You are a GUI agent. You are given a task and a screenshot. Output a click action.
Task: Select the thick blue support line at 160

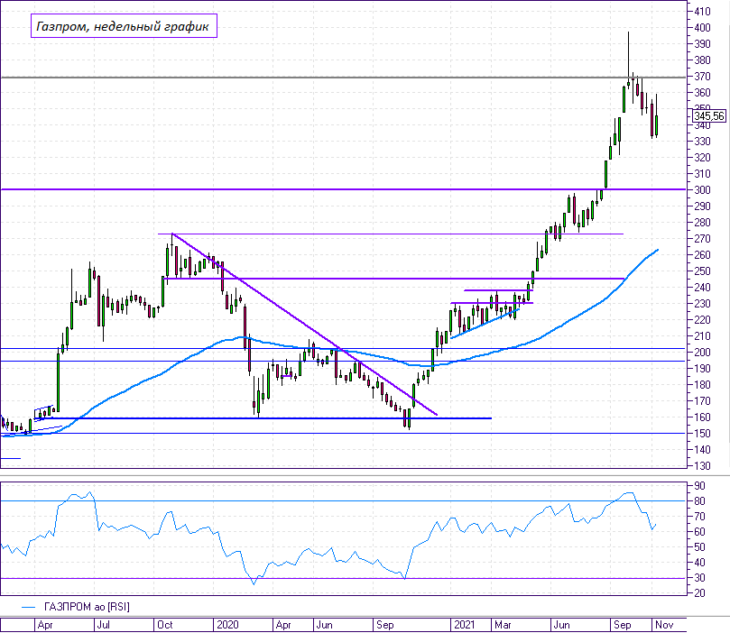pos(263,418)
